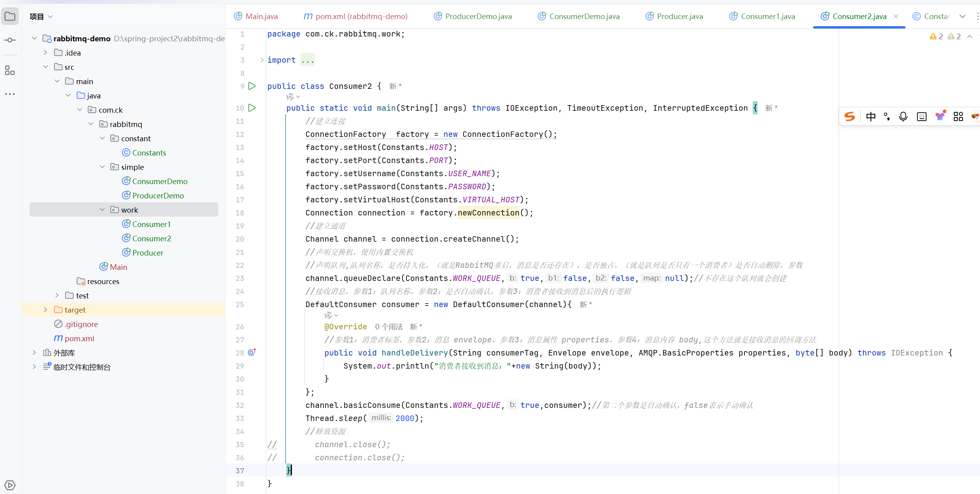This screenshot has width=980, height=494.
Task: Switch to the Producer.java tab
Action: [x=679, y=16]
